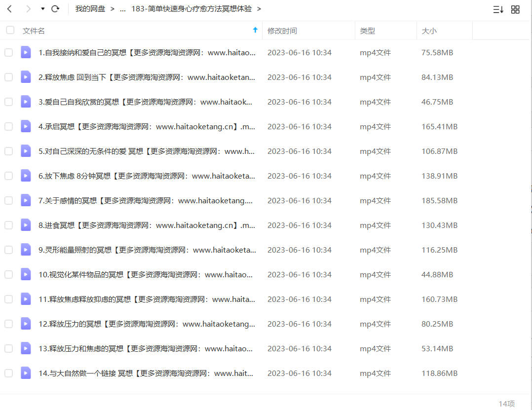Check the box for 5.对自己深深的无条件的爱
Viewport: 532px width, 410px height.
[x=8, y=151]
